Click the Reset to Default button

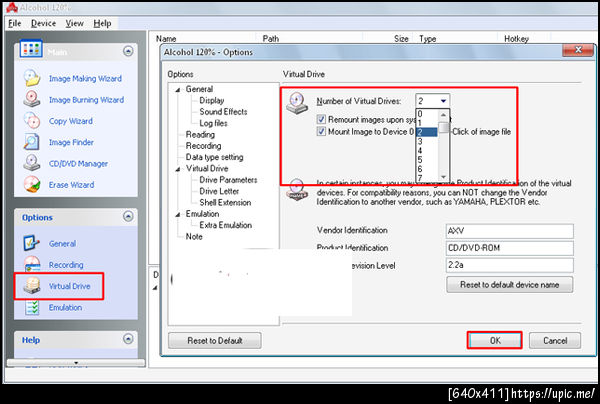215,340
